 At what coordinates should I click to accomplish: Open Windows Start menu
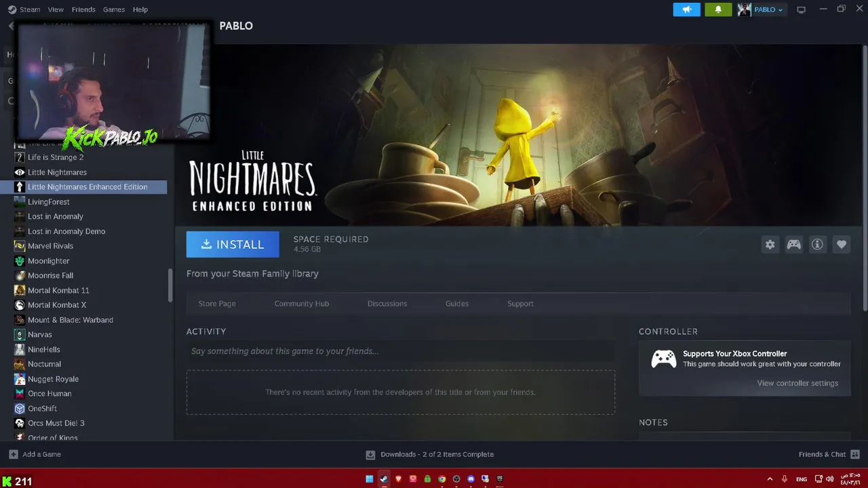(370, 479)
